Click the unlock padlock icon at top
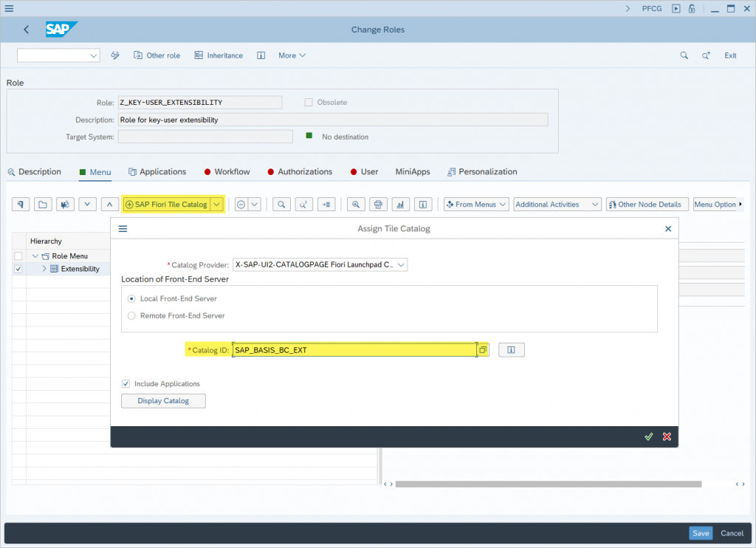 pyautogui.click(x=692, y=8)
